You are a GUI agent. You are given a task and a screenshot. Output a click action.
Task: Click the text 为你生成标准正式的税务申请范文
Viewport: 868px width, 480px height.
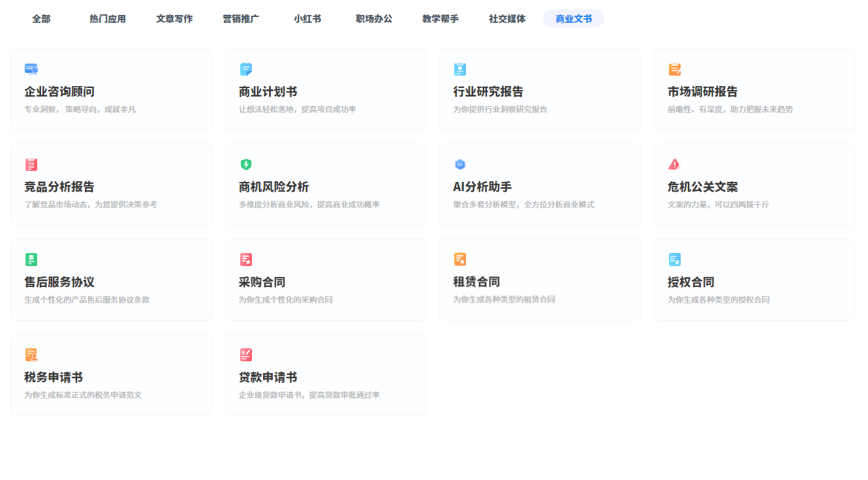point(83,395)
